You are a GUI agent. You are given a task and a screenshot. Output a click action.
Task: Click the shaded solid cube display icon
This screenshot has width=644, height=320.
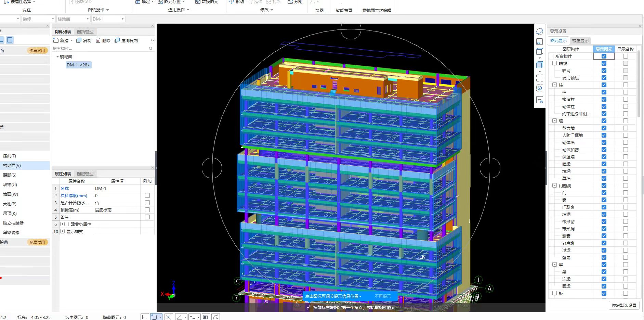[x=540, y=65]
